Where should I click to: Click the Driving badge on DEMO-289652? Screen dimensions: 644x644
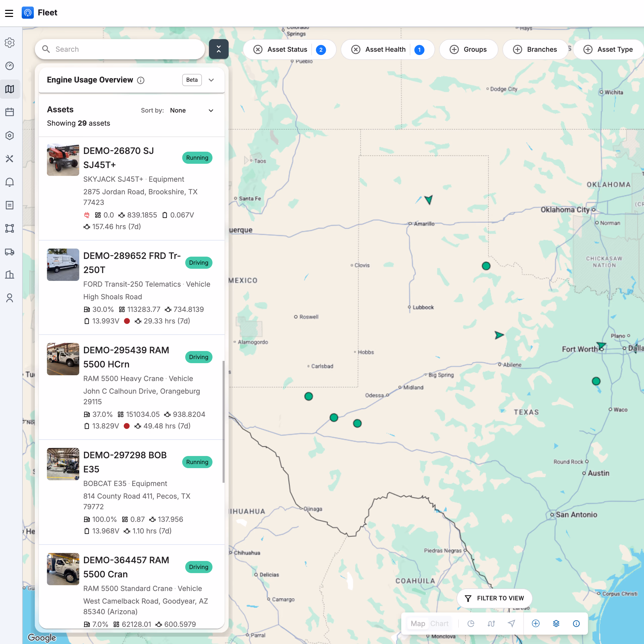pyautogui.click(x=199, y=263)
